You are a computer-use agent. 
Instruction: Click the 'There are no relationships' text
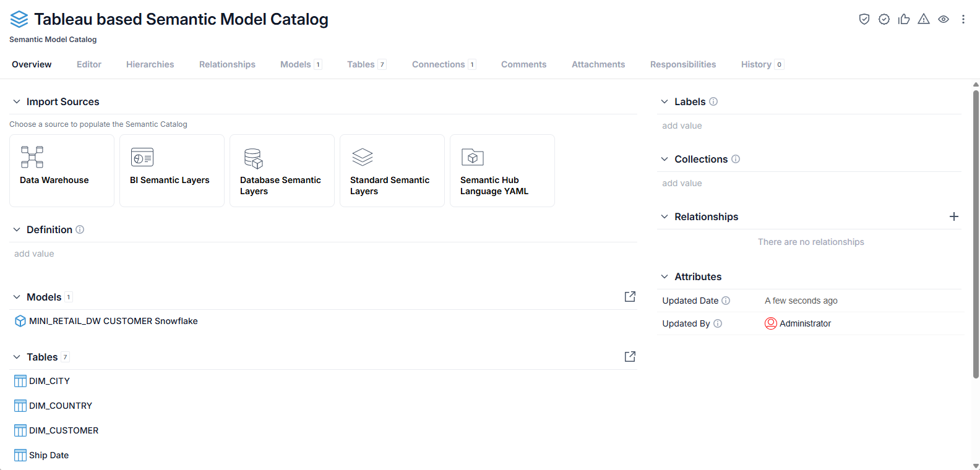pyautogui.click(x=811, y=242)
